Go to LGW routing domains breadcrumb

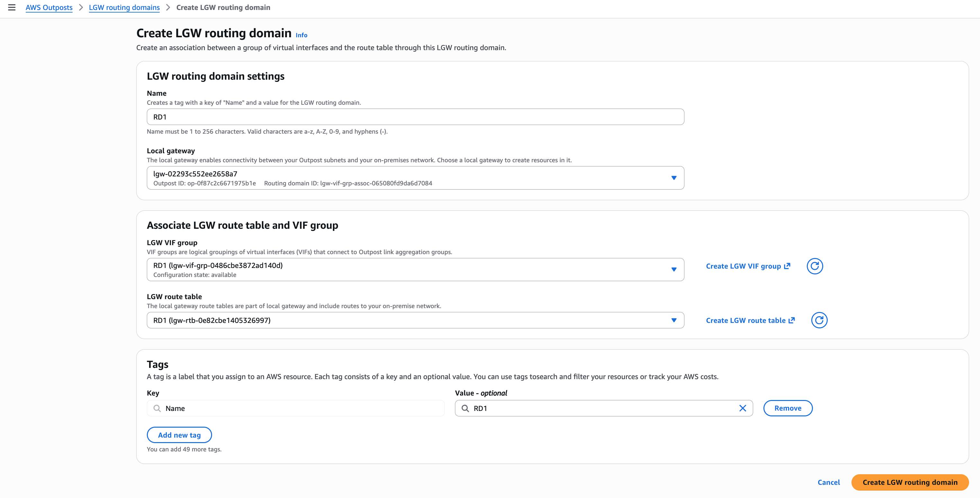(124, 7)
